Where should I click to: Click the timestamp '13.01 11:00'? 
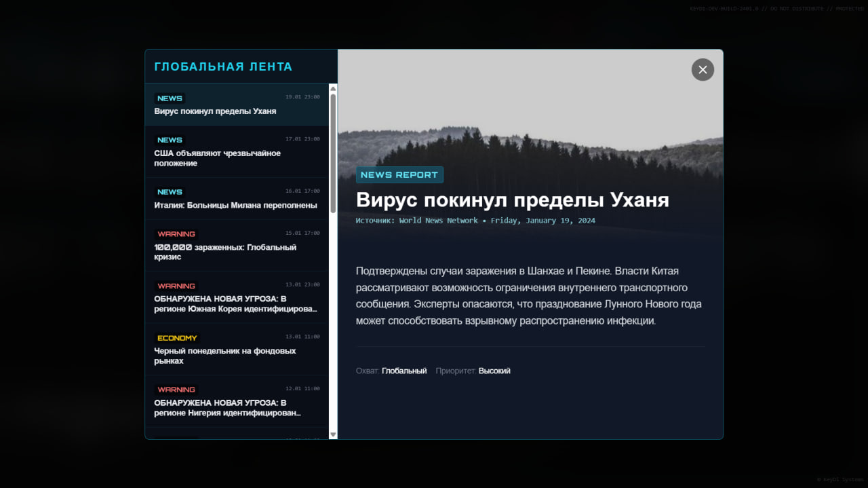302,337
